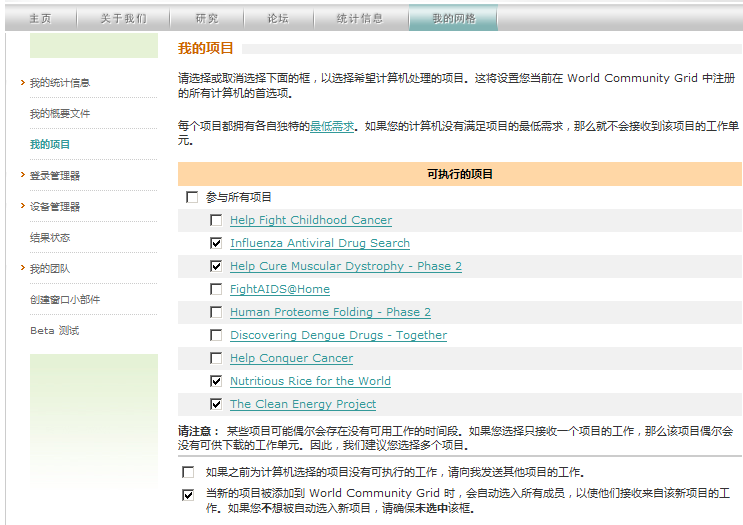
Task: Uncheck Nutritious Rice for the World
Action: (x=216, y=381)
